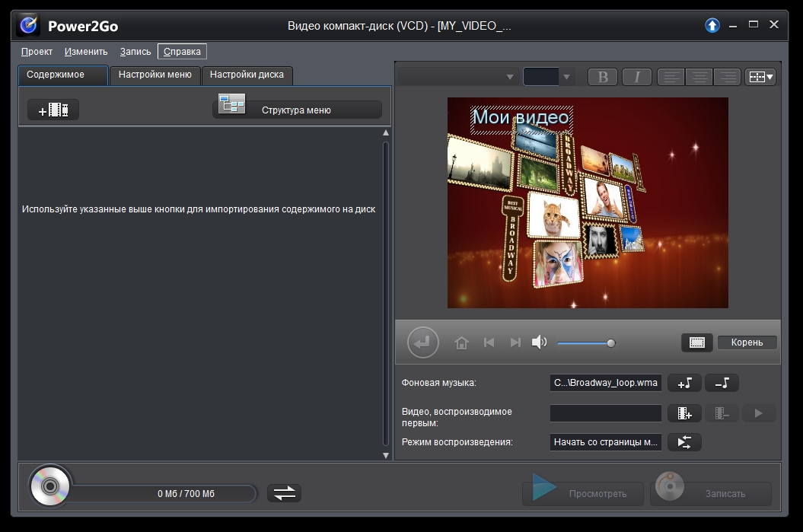803x532 pixels.
Task: Click the playback mode settings icon
Action: tap(684, 442)
